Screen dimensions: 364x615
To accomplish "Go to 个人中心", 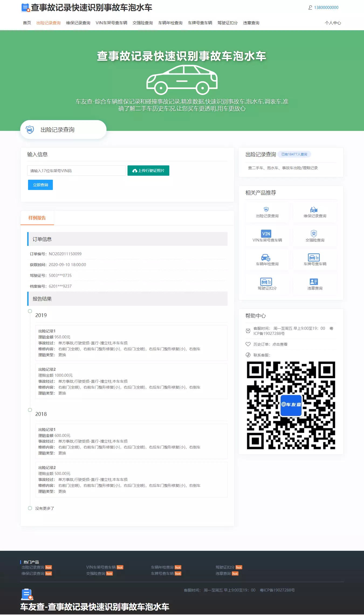I will point(333,23).
